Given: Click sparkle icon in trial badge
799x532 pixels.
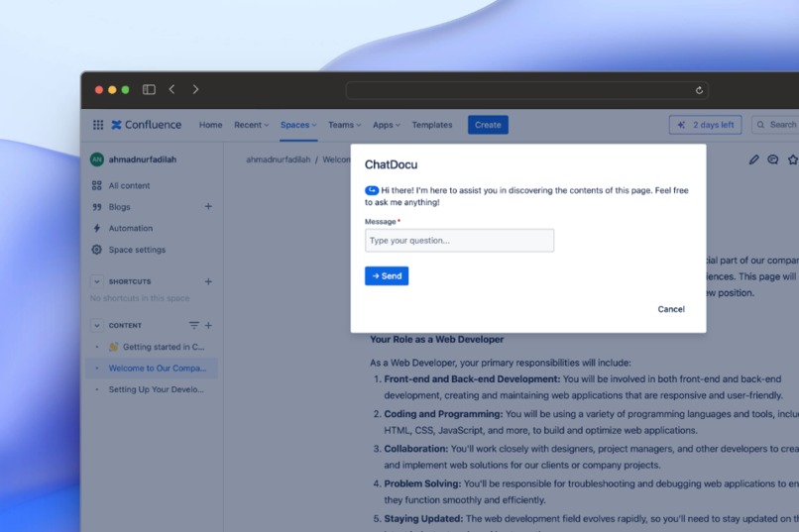Looking at the screenshot, I should [x=681, y=125].
